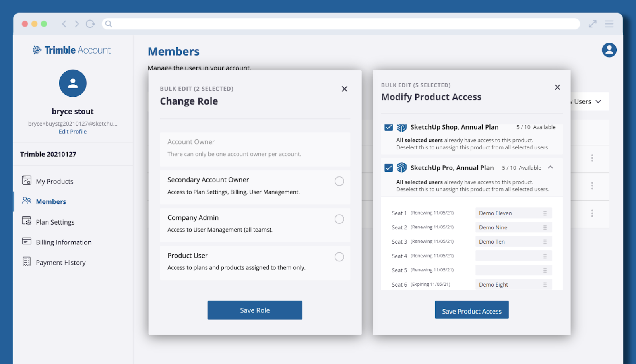This screenshot has height=364, width=636.
Task: Click the Seat 1 field with Demo Eleven
Action: click(x=514, y=213)
